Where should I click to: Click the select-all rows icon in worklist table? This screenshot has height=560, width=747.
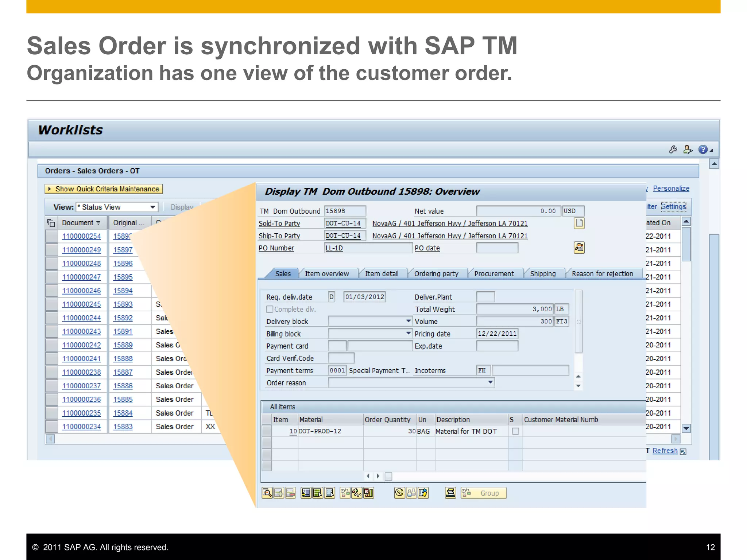(51, 223)
